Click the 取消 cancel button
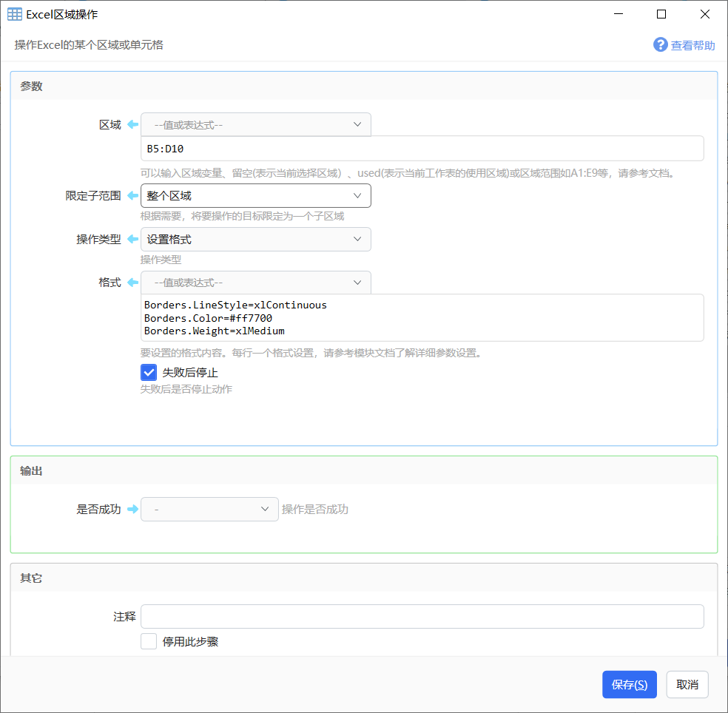 click(x=687, y=684)
